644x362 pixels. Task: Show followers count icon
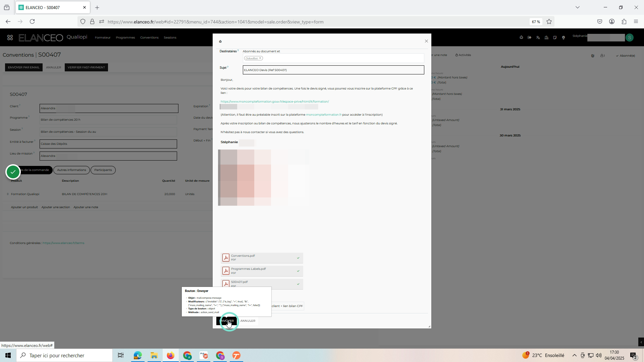point(603,56)
